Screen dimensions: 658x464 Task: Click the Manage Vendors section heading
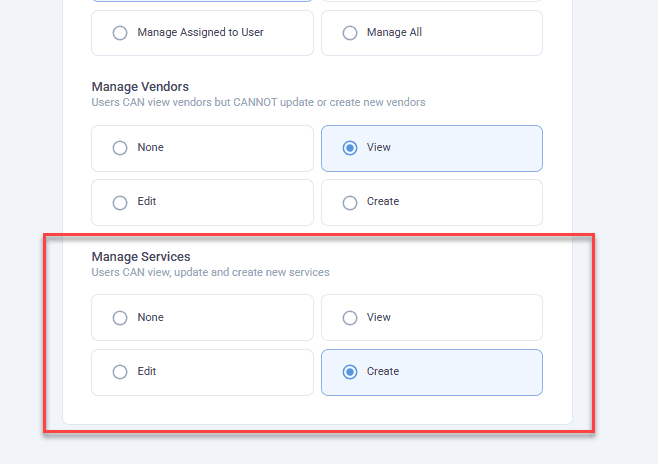[x=140, y=87]
